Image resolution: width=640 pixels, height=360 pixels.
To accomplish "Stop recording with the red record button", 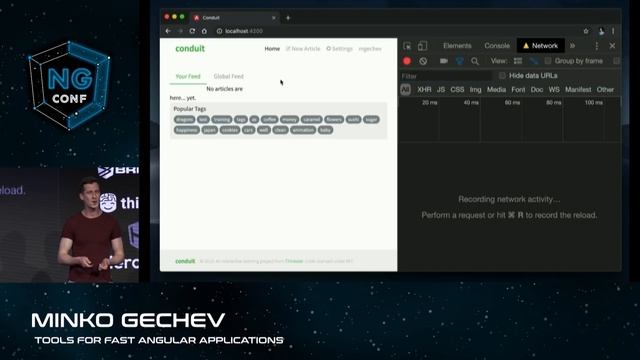I will tap(407, 61).
